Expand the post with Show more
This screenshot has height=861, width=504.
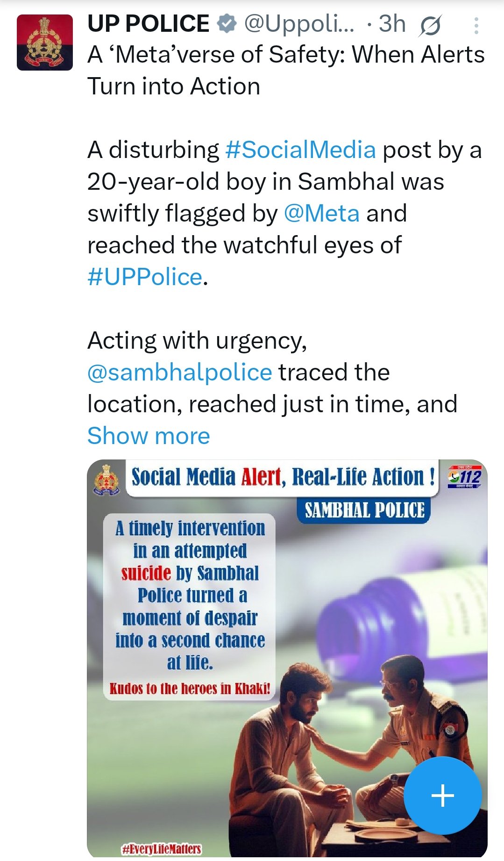point(149,436)
